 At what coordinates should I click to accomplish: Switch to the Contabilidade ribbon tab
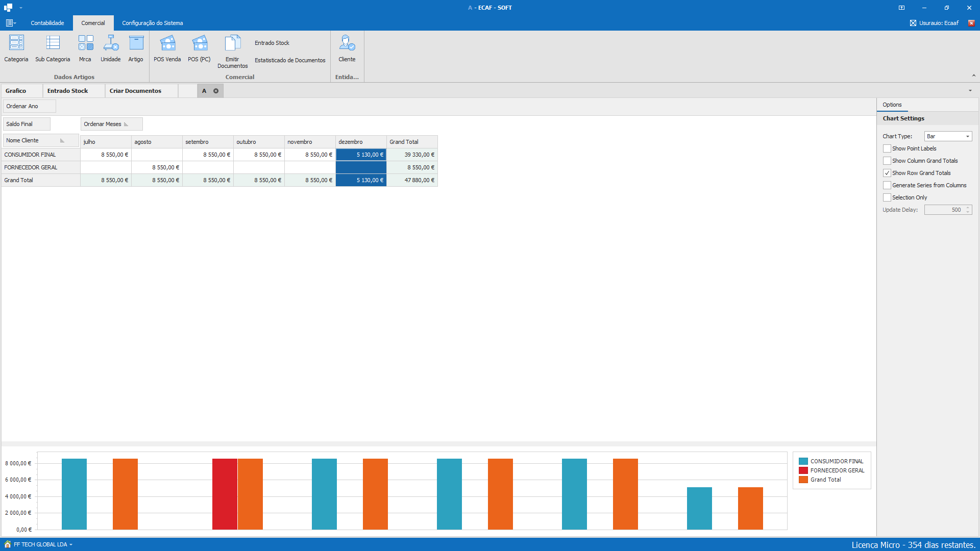47,23
